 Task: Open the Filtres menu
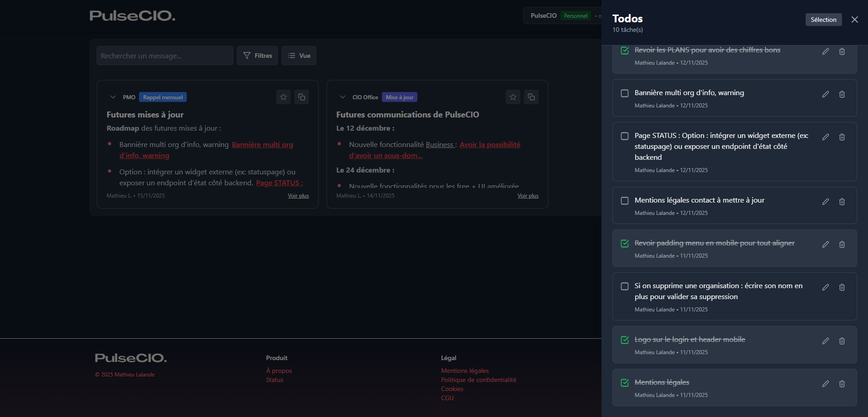[x=257, y=56]
